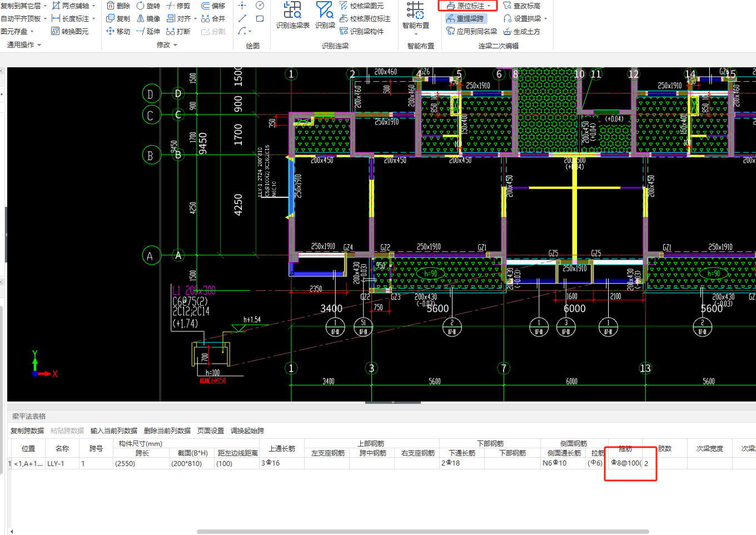This screenshot has height=535, width=756.
Task: Click 校核原位标注 tool
Action: (365, 18)
